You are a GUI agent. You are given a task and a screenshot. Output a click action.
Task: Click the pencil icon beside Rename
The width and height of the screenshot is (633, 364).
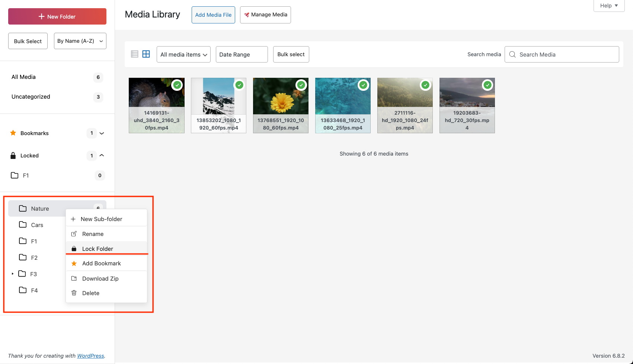tap(74, 234)
